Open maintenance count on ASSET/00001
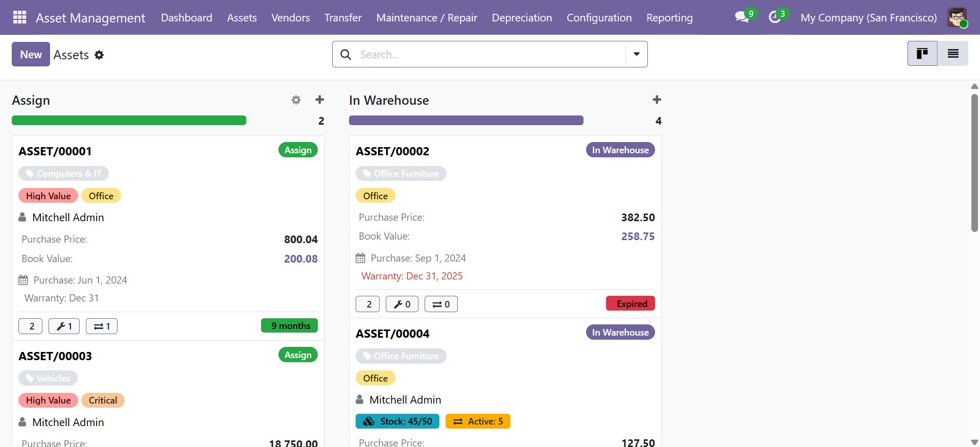 (x=64, y=326)
